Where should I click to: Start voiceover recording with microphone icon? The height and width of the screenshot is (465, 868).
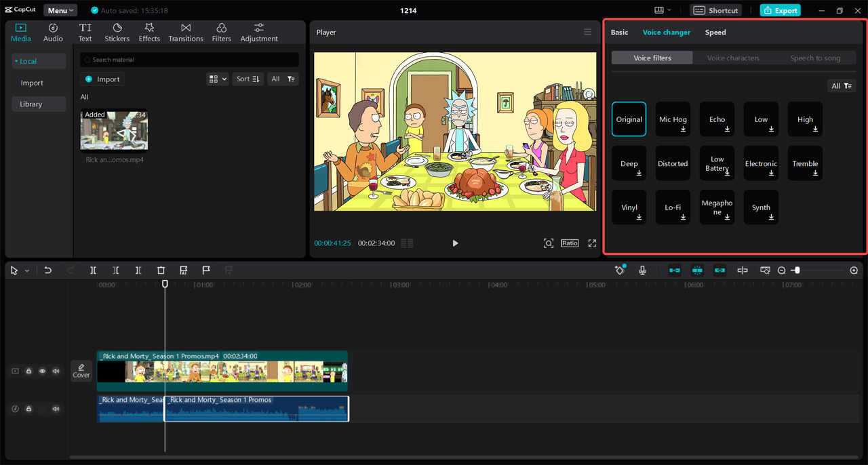(642, 270)
